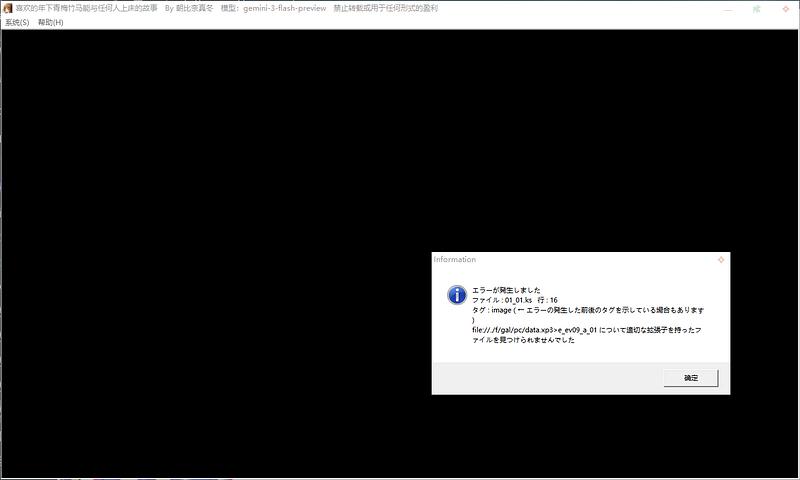Click the 行 : 16 line number text
800x480 pixels.
(547, 300)
